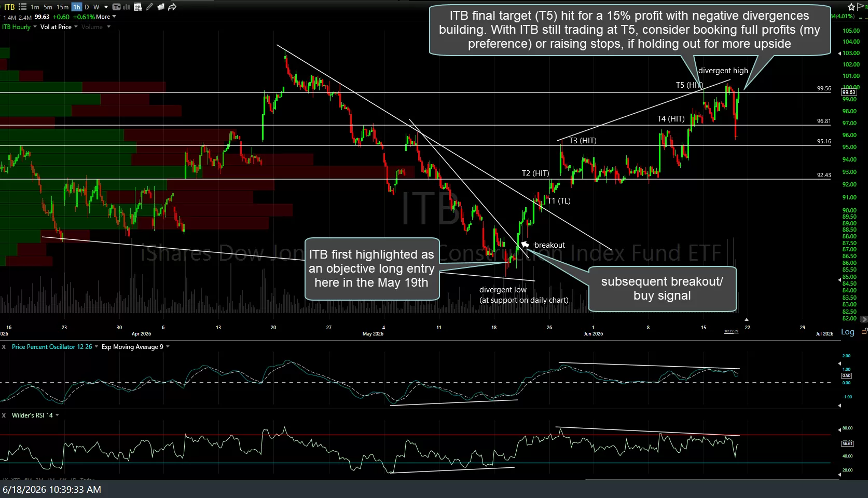Toggle the price scale lock icon
The image size is (868, 498).
click(x=864, y=331)
